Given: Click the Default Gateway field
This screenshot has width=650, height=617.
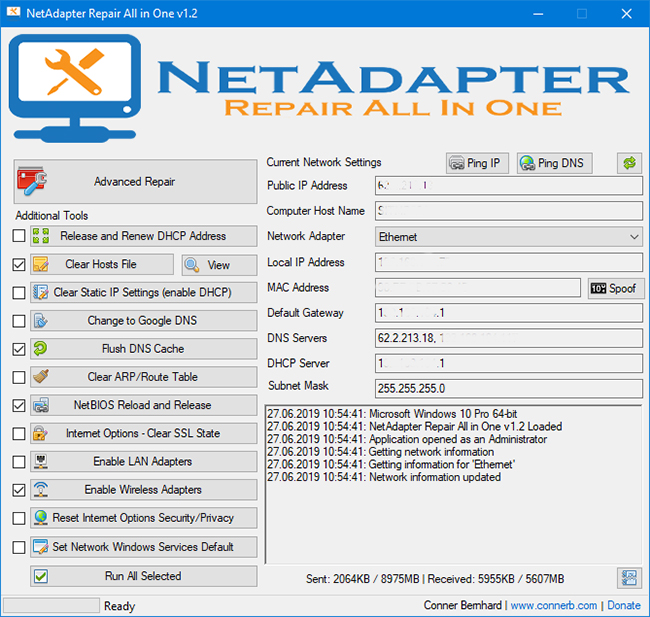Looking at the screenshot, I should pyautogui.click(x=509, y=313).
